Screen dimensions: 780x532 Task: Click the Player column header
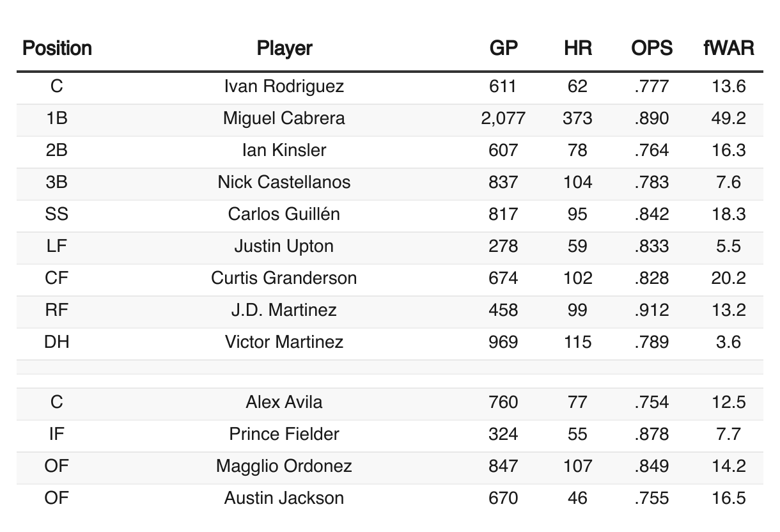pos(285,48)
